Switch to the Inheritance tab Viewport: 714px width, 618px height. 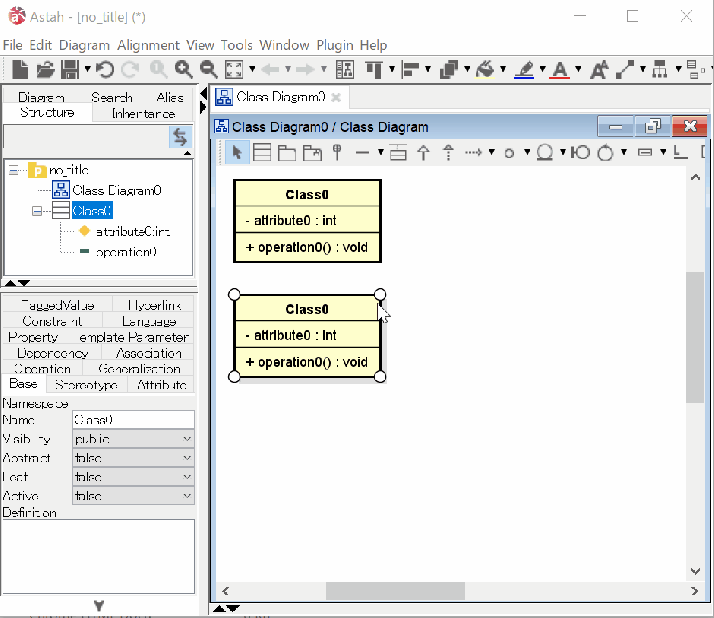pos(143,114)
